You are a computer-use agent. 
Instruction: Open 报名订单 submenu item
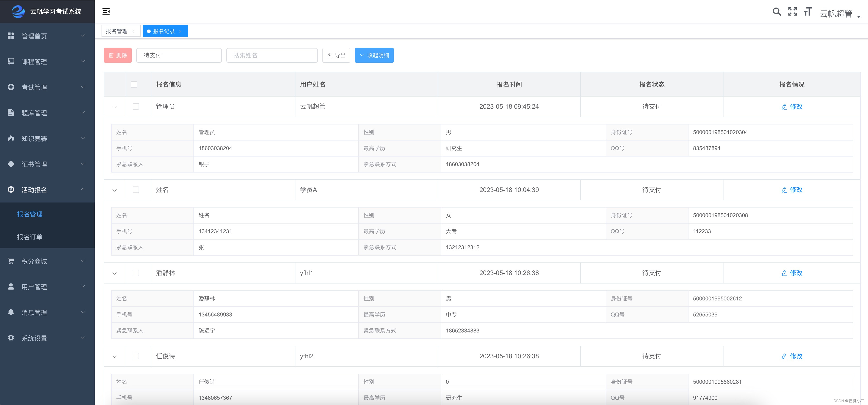click(x=47, y=237)
